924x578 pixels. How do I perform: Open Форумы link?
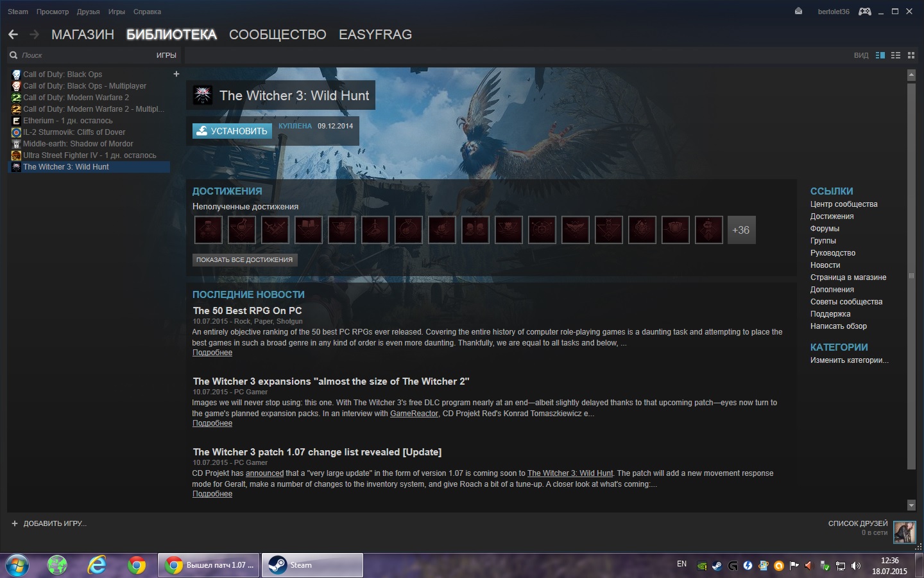click(x=825, y=229)
